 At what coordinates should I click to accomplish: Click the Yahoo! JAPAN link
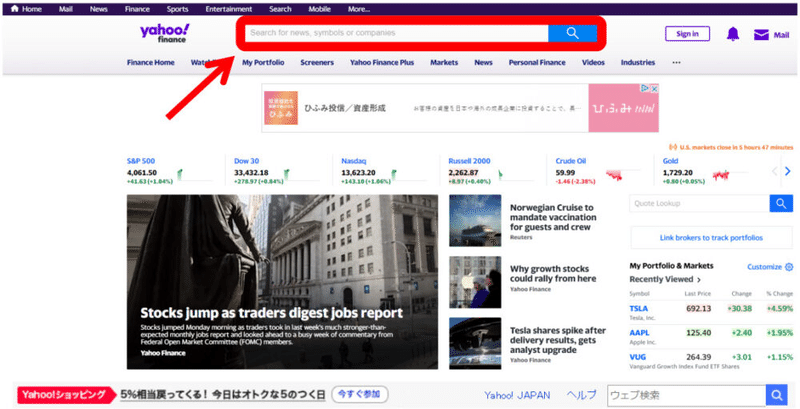[x=517, y=395]
